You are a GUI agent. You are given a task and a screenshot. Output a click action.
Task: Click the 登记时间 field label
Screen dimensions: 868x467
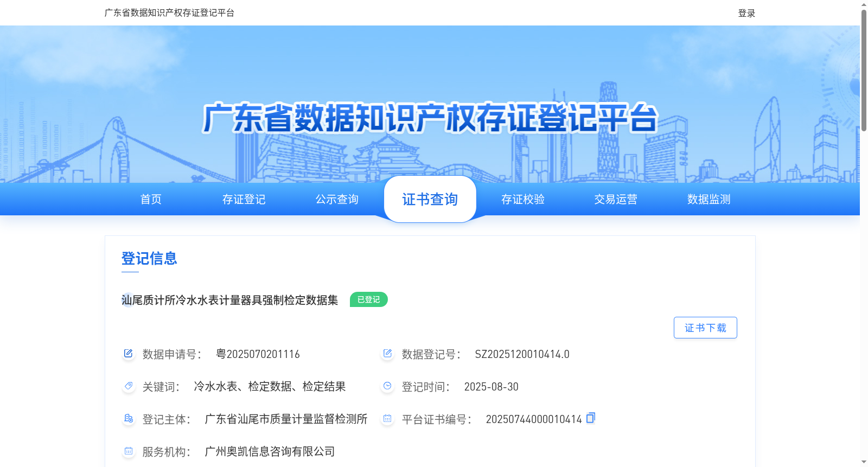point(426,387)
